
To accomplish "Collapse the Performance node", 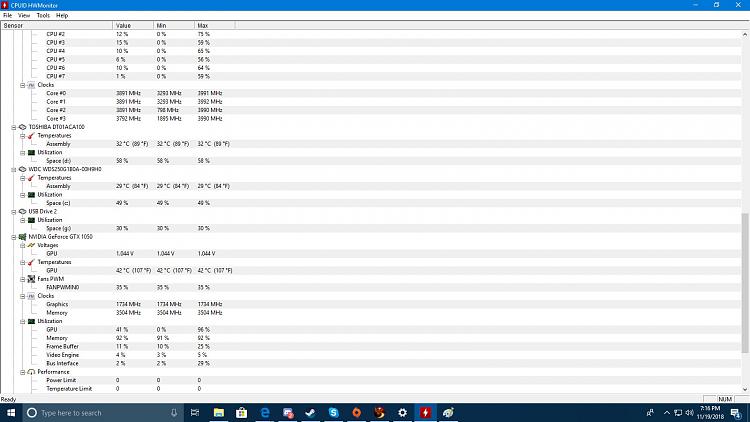I will coord(22,372).
